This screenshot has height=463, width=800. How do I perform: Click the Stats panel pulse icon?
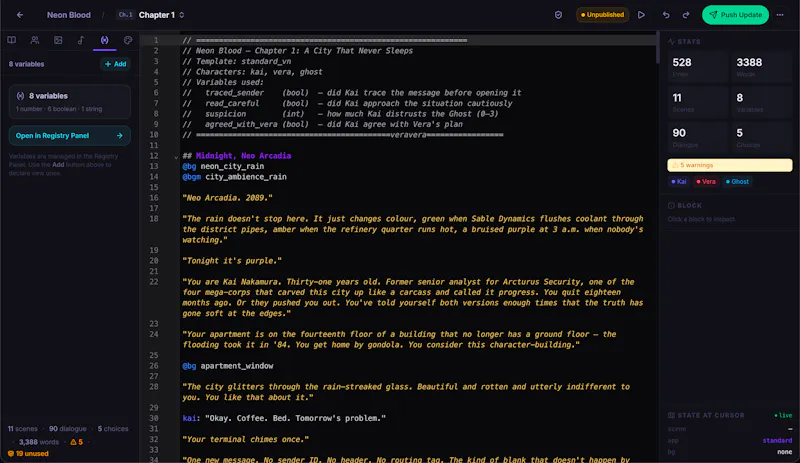point(671,41)
